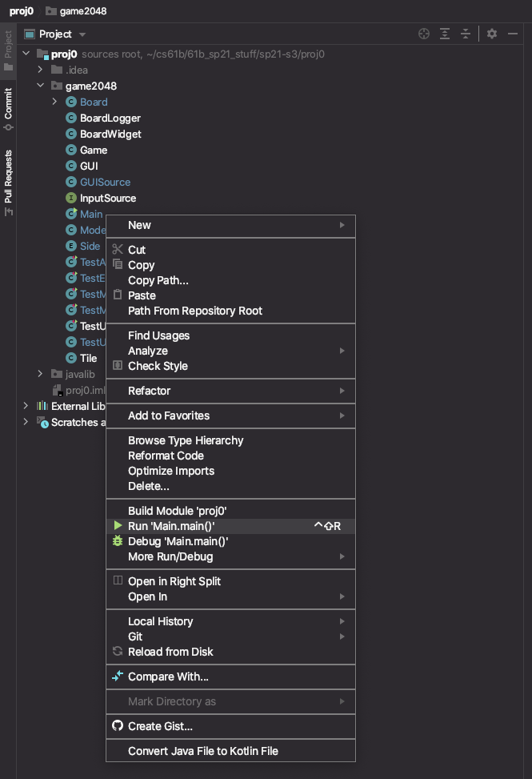Hide the Project tool window

click(514, 34)
